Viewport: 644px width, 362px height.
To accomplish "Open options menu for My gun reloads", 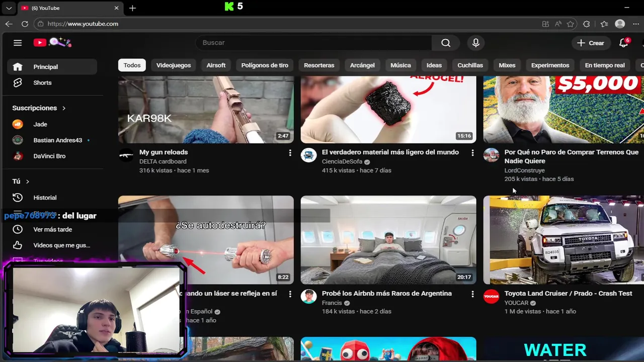I will [x=290, y=153].
